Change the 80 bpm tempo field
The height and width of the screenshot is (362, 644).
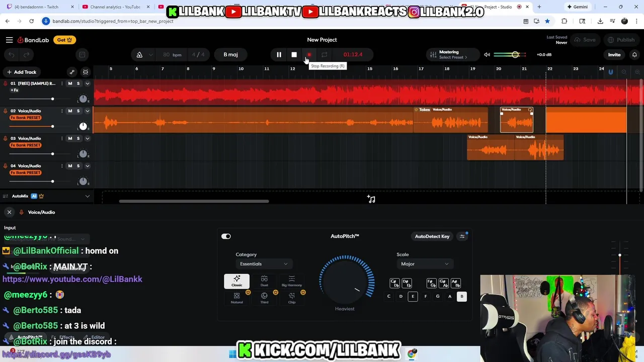172,54
